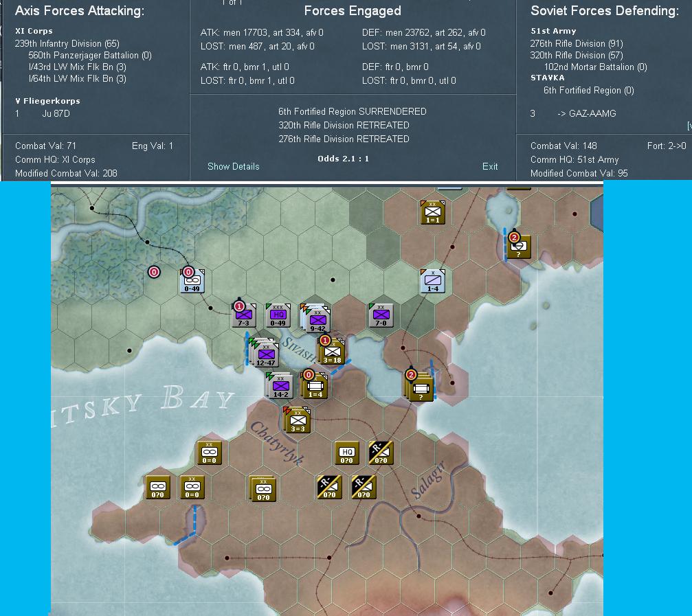Screen dimensions: 692x616
Task: Click Comm HQ: XI Corps line
Action: 55,159
